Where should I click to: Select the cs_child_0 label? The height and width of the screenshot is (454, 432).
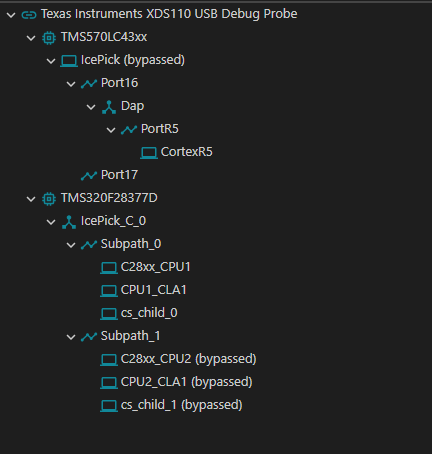click(149, 313)
